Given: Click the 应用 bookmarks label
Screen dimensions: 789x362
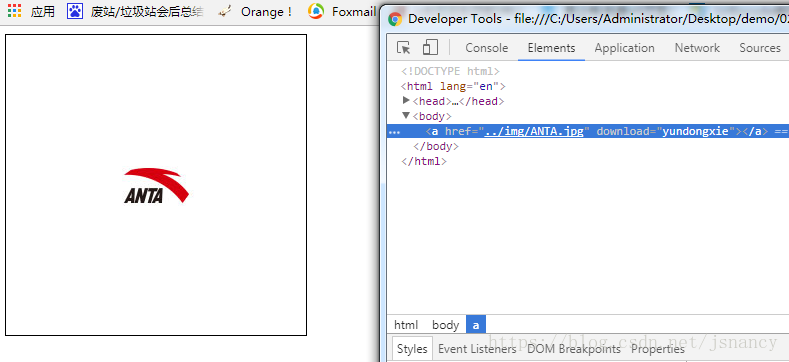Looking at the screenshot, I should click(43, 11).
